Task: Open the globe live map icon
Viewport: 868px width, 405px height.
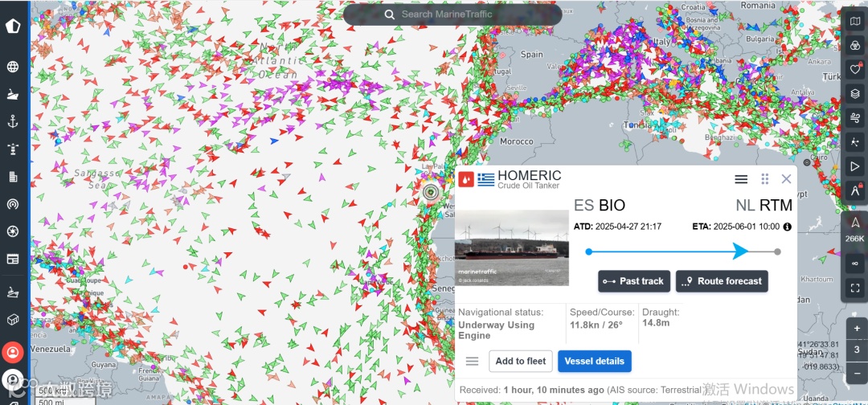Action: (12, 67)
